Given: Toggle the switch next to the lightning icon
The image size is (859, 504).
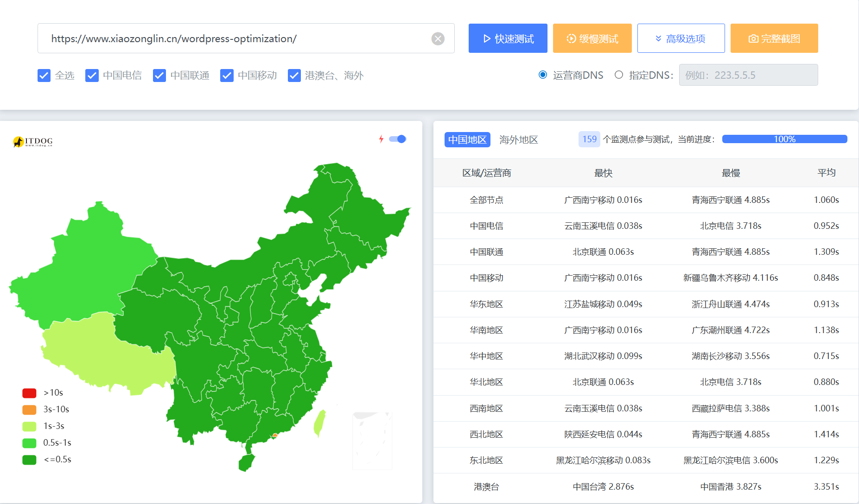Looking at the screenshot, I should click(397, 139).
